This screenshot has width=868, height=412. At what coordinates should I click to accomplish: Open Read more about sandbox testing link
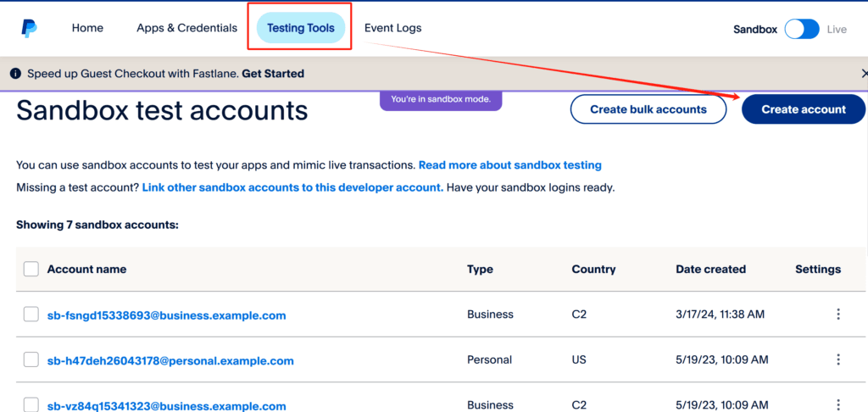click(x=509, y=165)
